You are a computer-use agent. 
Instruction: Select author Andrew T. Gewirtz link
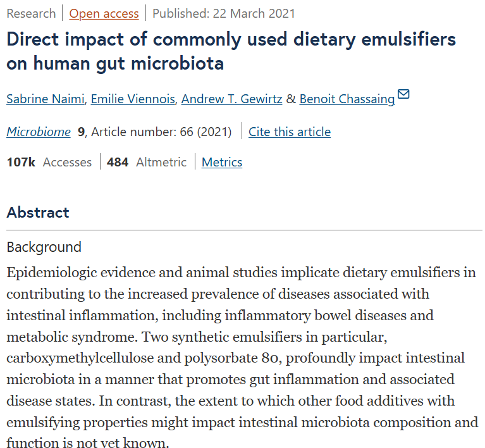[231, 99]
